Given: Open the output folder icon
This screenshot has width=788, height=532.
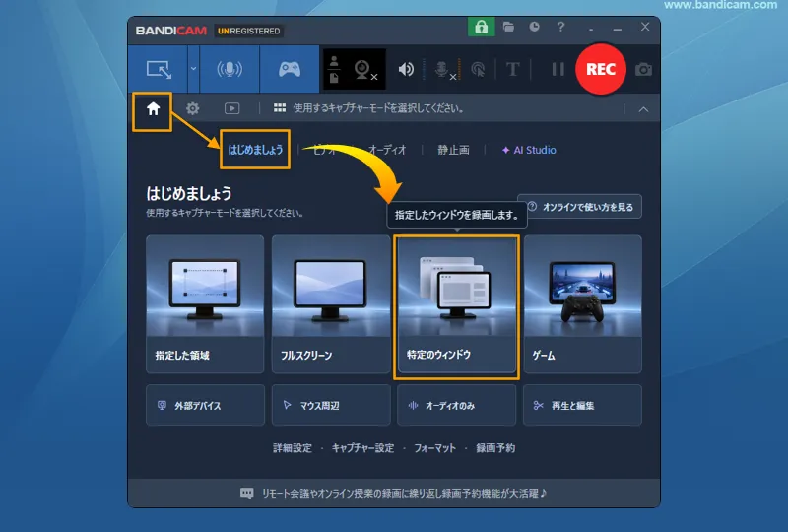Looking at the screenshot, I should tap(508, 27).
